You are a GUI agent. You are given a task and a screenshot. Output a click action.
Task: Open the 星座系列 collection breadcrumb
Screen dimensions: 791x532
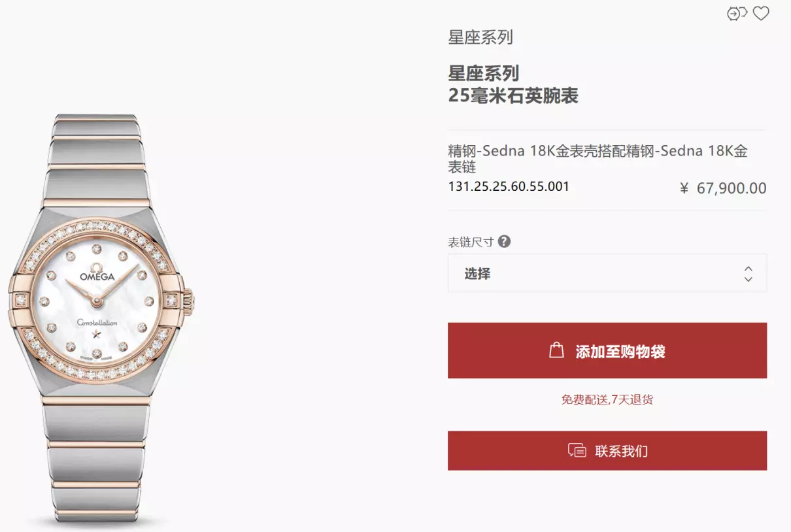(480, 37)
